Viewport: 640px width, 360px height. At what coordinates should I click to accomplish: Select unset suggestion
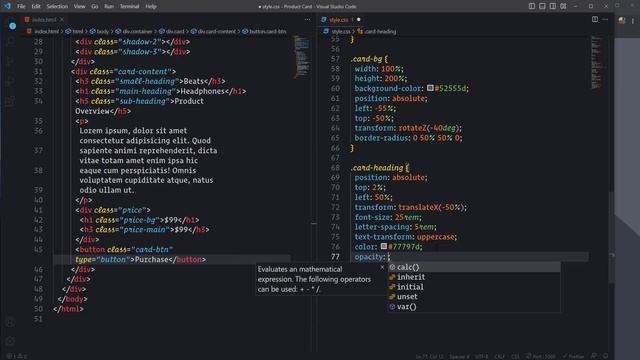pyautogui.click(x=474, y=297)
